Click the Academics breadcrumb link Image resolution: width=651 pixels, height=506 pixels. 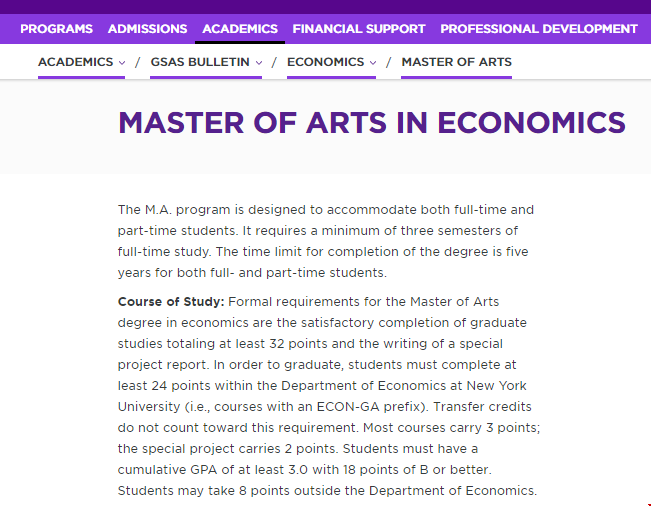[75, 62]
